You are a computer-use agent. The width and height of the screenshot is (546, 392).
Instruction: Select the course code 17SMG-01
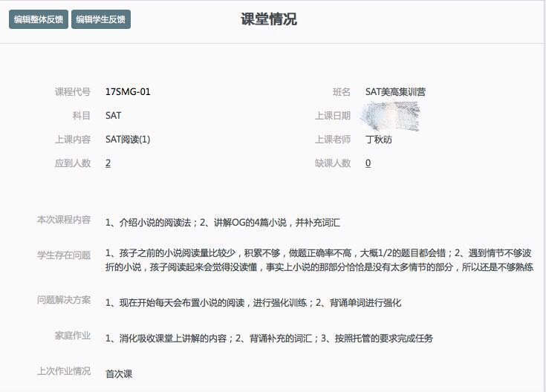click(128, 92)
